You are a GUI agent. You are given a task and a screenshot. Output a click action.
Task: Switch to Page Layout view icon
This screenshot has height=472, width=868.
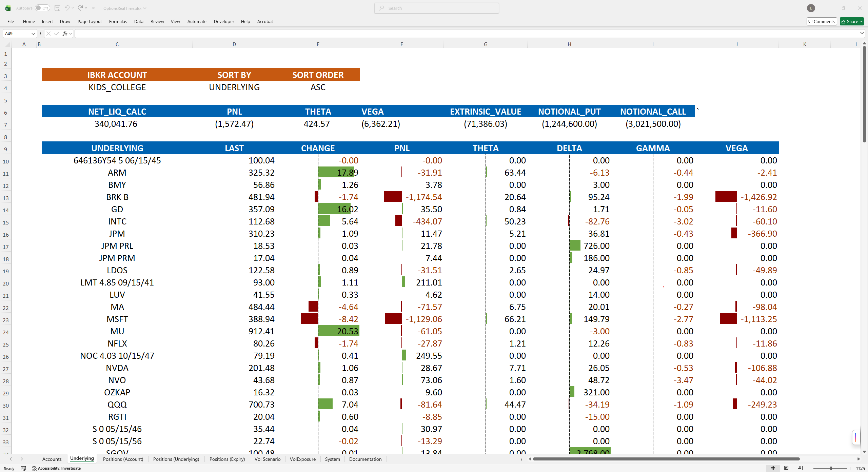point(787,468)
